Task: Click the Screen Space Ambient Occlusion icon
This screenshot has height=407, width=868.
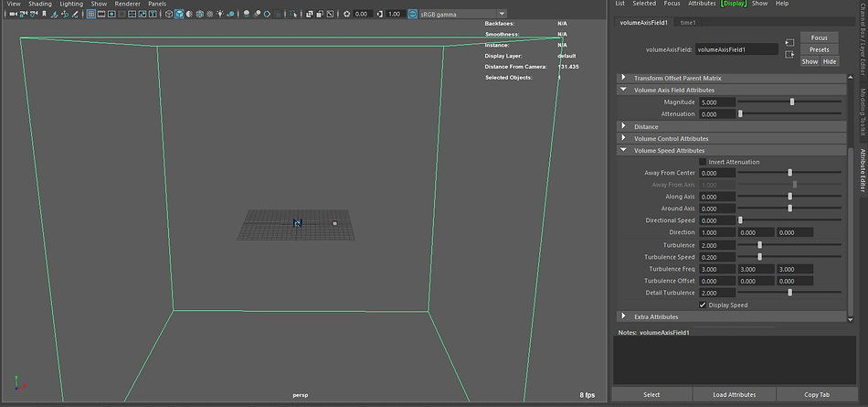Action: (247, 14)
